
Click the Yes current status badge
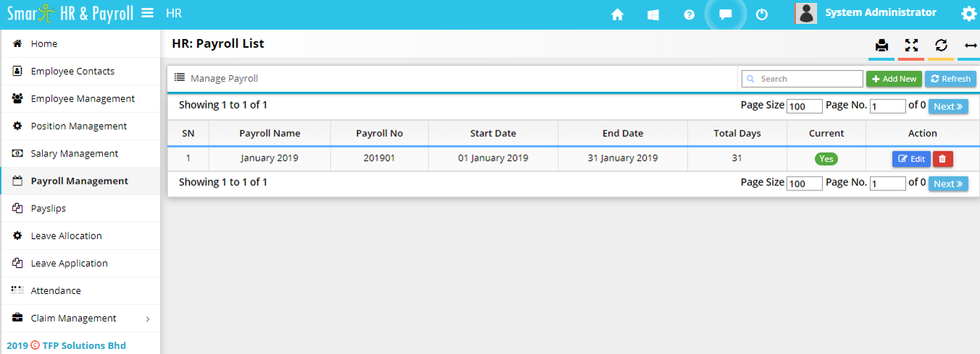point(826,159)
